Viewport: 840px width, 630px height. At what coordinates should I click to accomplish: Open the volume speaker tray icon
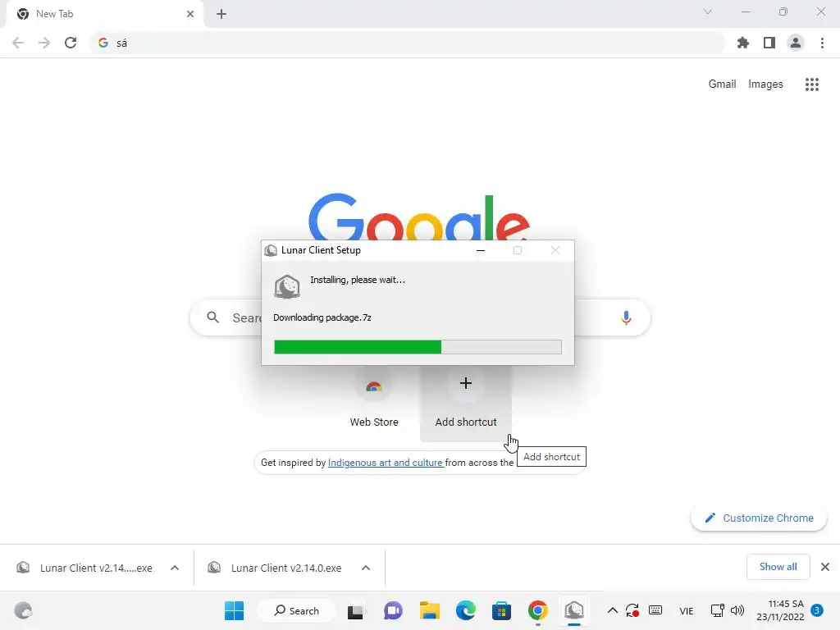coord(737,610)
